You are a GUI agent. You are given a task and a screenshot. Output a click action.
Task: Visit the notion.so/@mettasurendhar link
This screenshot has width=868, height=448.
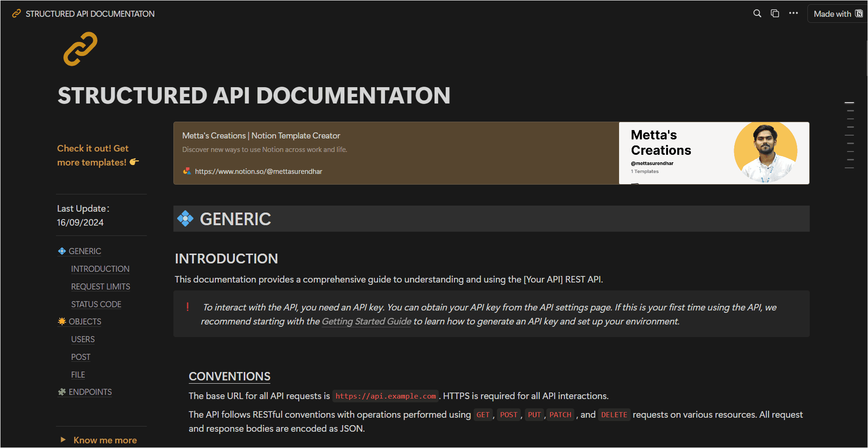click(x=258, y=171)
